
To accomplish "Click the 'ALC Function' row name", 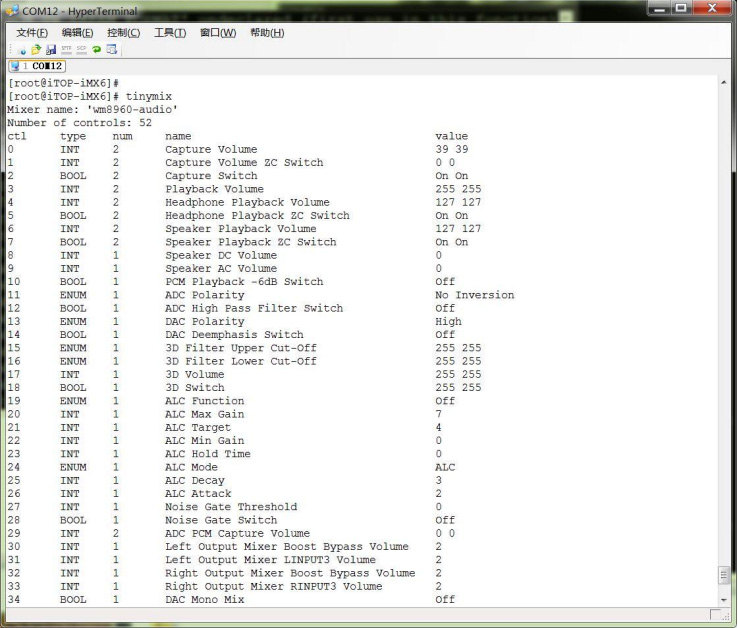I will click(x=204, y=401).
